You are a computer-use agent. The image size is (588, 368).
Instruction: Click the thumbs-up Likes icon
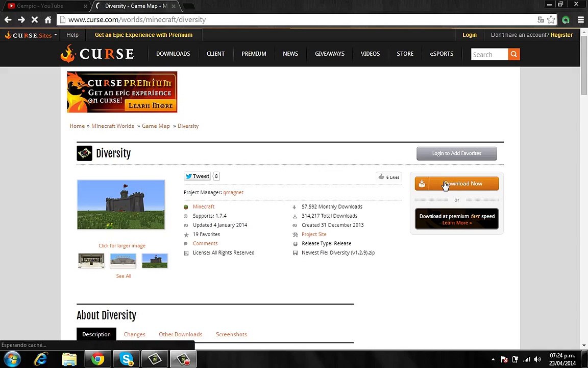(381, 176)
